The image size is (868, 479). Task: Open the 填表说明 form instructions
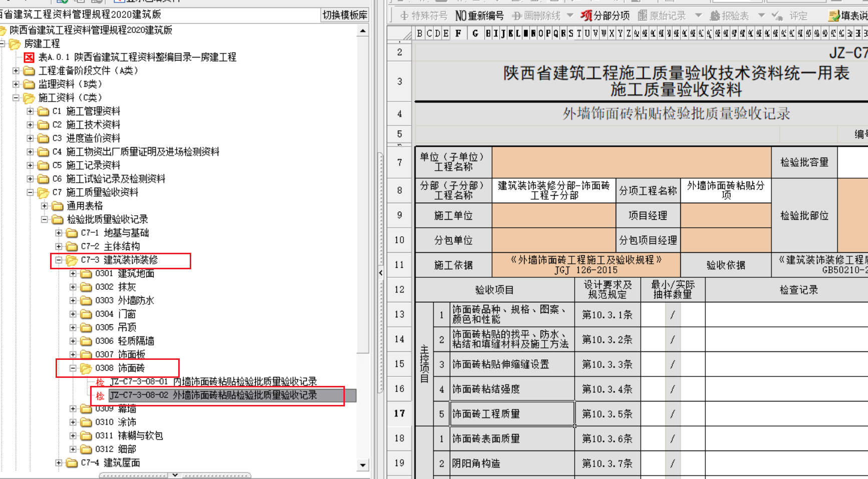848,16
